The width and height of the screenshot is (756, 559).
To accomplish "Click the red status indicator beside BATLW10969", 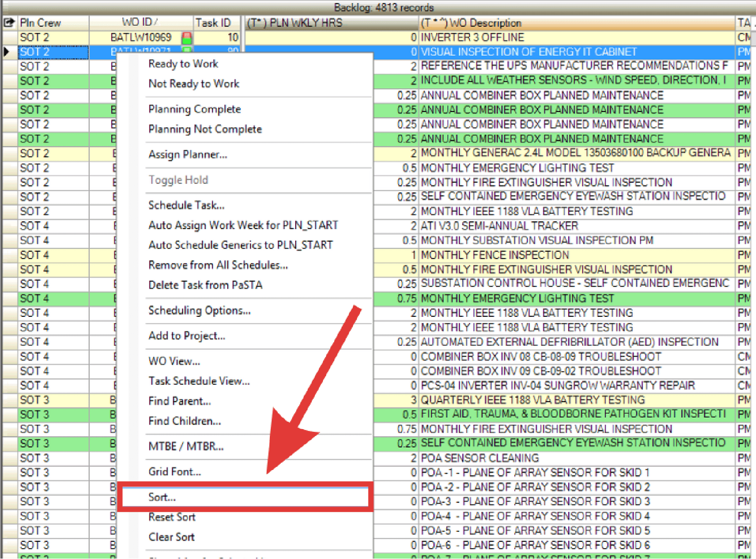I will tap(187, 38).
